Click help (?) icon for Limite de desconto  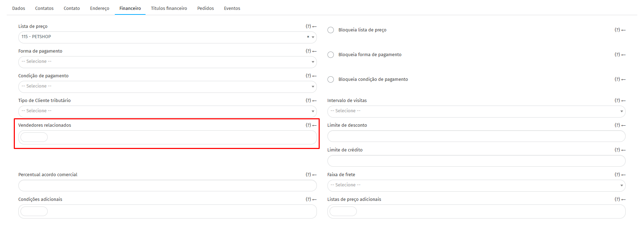point(617,125)
